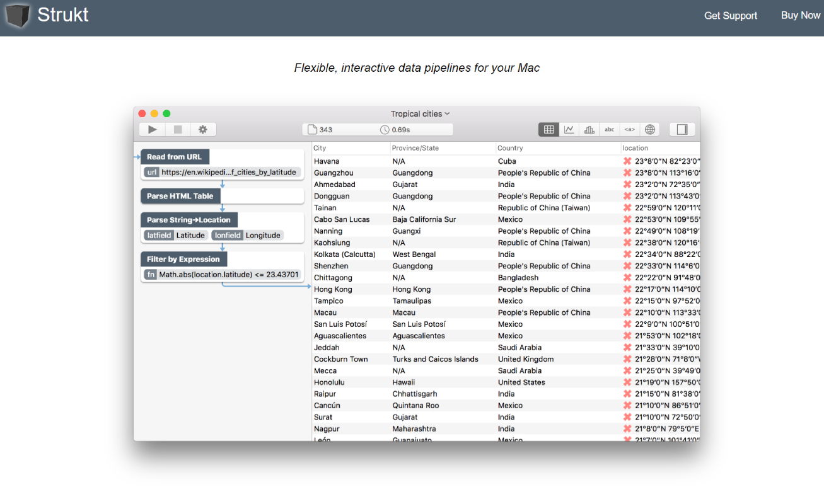Select the Read from URL step
The height and width of the screenshot is (504, 824).
pos(175,157)
